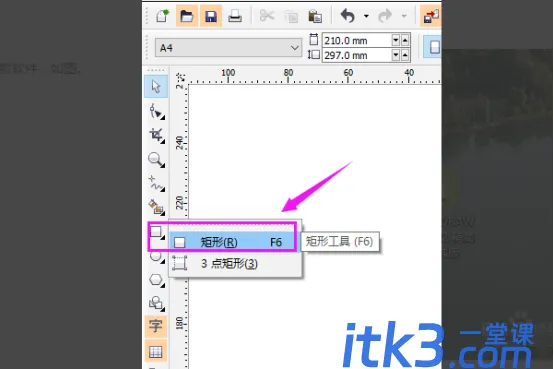Expand the undo history dropdown arrow
Screen dimensions: 554x369
(x=366, y=16)
